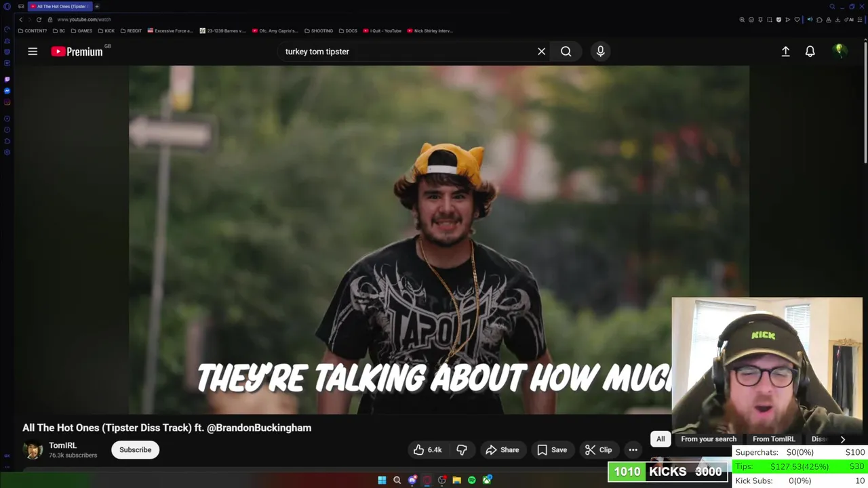Go back in browser history
Viewport: 868px width, 488px height.
(x=21, y=20)
